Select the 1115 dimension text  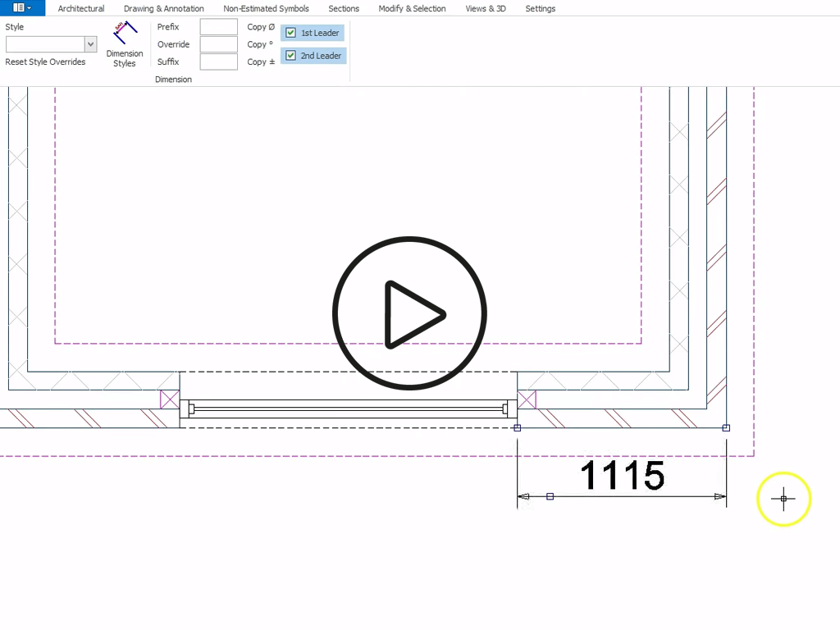(623, 475)
